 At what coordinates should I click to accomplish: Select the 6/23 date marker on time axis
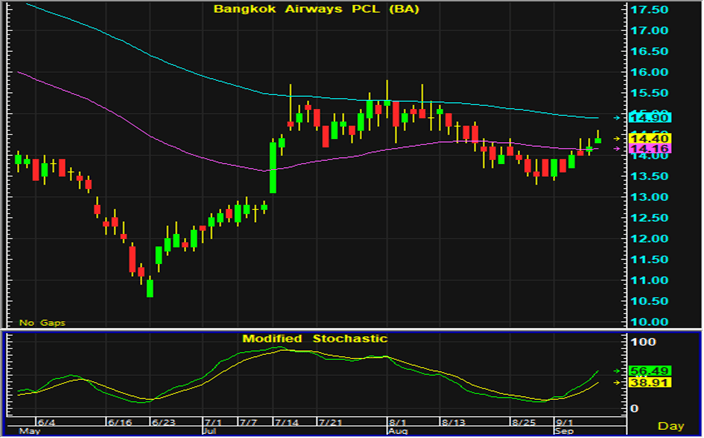click(x=163, y=424)
